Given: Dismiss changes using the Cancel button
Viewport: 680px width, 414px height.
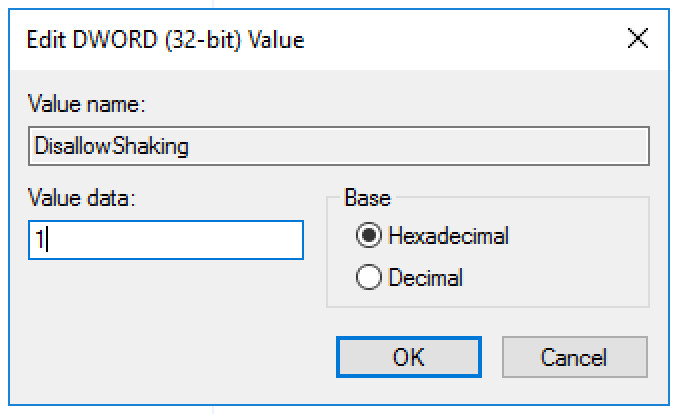Looking at the screenshot, I should pos(575,357).
